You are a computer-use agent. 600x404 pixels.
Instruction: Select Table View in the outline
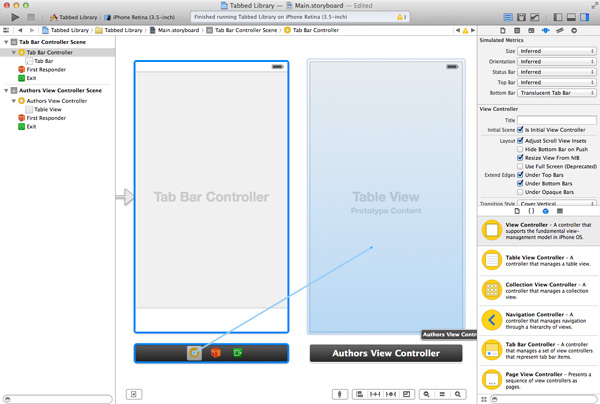tap(48, 109)
